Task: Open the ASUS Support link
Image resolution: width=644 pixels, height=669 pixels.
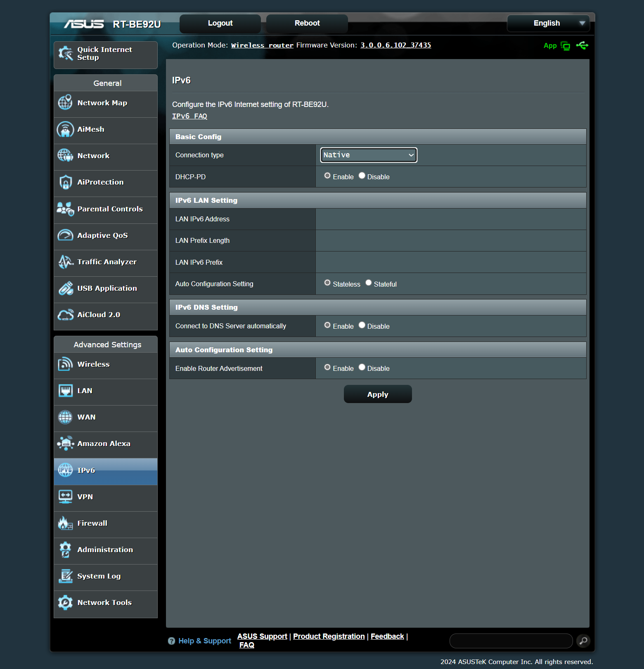Action: (262, 636)
